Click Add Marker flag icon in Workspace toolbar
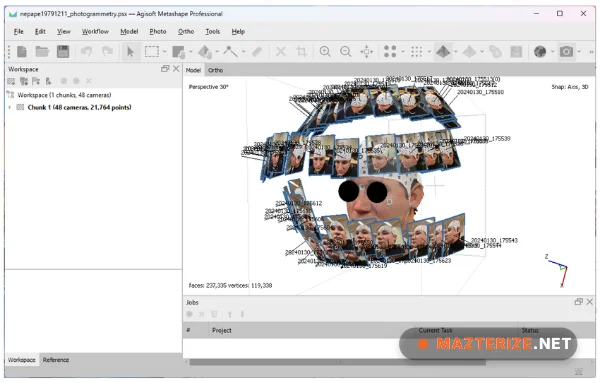Screen dimensions: 600x383 36,81
